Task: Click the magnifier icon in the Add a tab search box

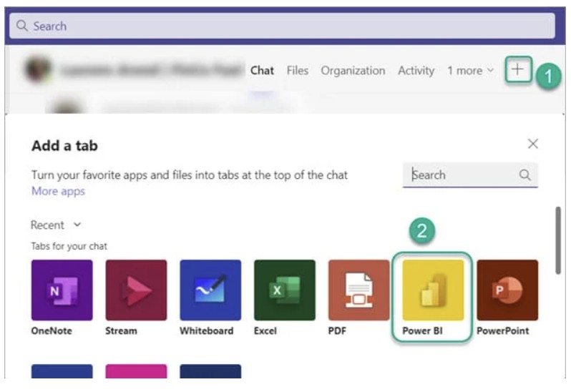Action: click(524, 175)
